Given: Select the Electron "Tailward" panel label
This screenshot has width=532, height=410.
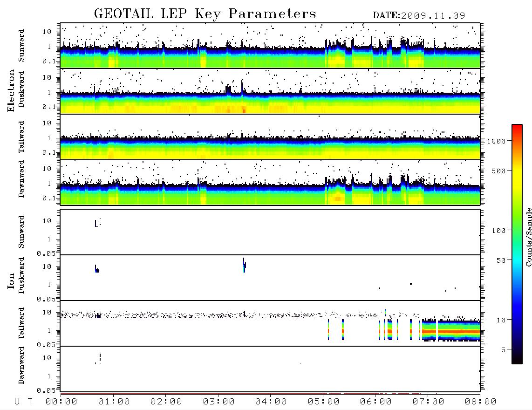Looking at the screenshot, I should point(21,137).
